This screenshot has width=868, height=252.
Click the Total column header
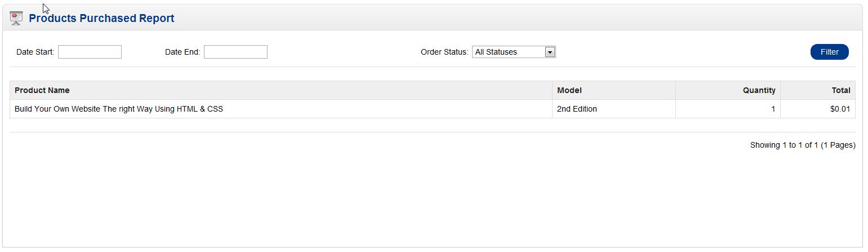[x=841, y=90]
